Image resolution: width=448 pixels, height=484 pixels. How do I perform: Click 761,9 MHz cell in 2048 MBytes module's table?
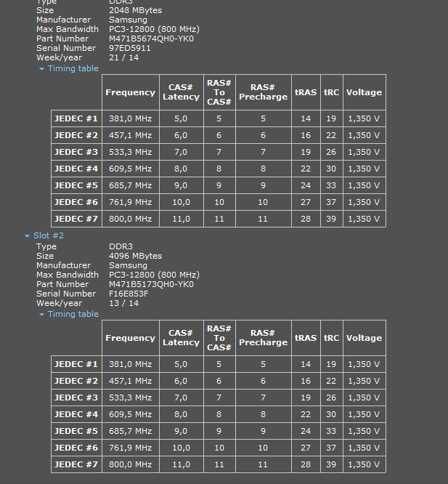point(131,202)
